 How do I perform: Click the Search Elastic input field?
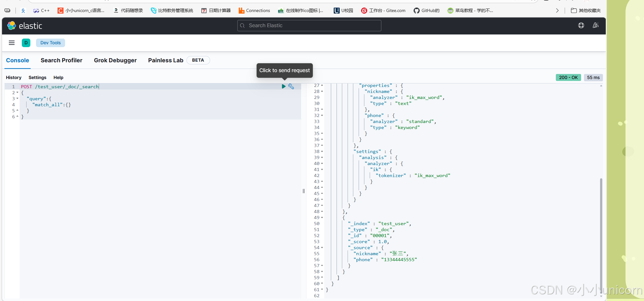click(x=309, y=26)
